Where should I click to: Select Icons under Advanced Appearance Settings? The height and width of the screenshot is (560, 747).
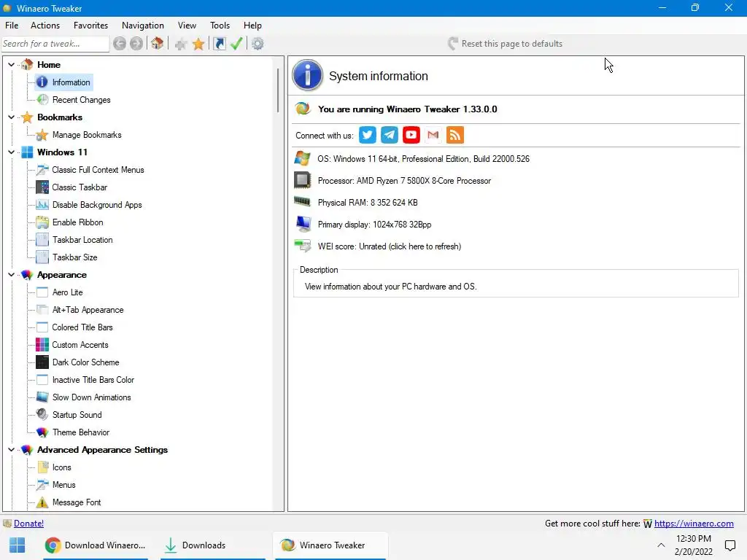coord(61,467)
